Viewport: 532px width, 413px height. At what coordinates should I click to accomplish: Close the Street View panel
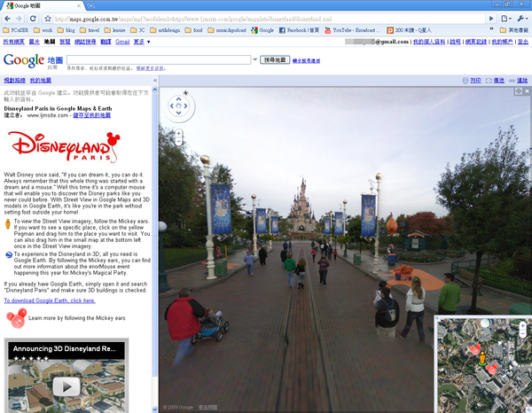(x=527, y=91)
